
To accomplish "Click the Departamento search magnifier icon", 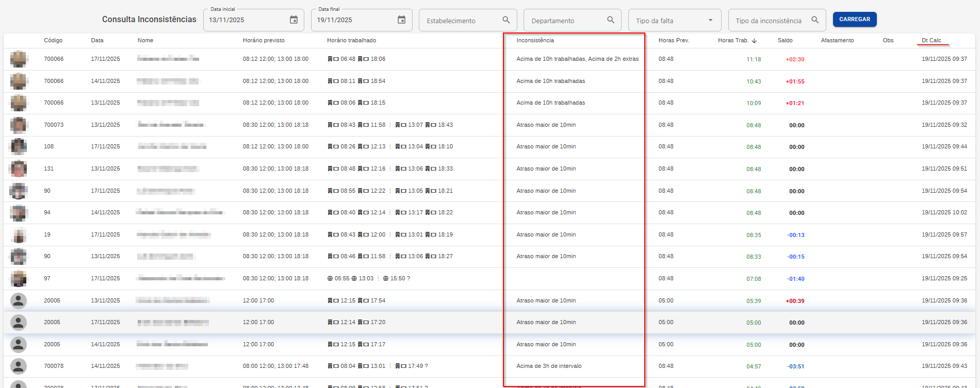I will coord(611,20).
